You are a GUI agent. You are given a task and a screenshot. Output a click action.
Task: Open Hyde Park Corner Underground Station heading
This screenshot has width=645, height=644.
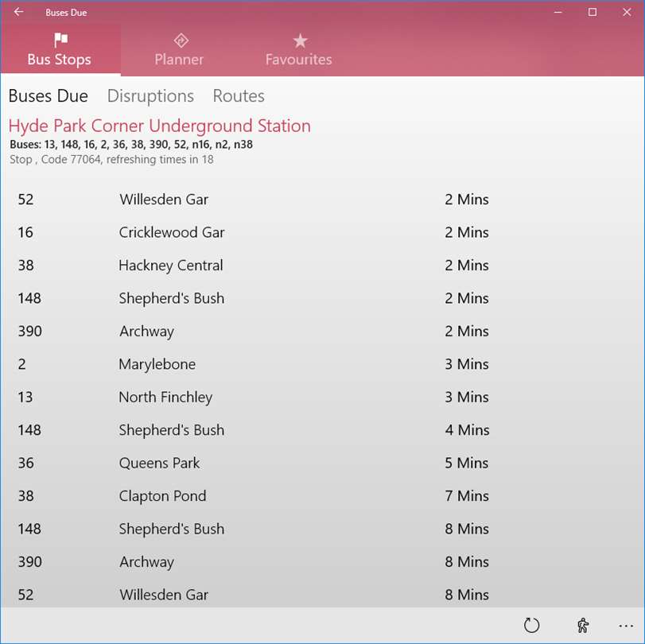pyautogui.click(x=160, y=126)
